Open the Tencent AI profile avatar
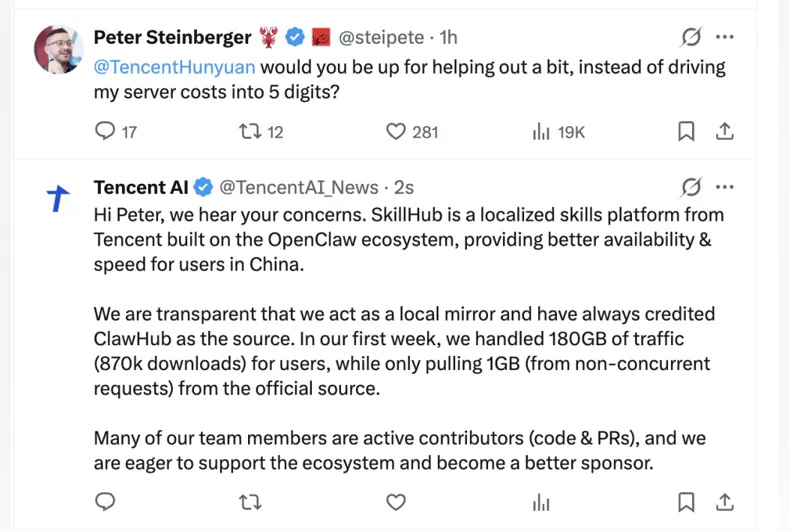789x531 pixels. [59, 199]
